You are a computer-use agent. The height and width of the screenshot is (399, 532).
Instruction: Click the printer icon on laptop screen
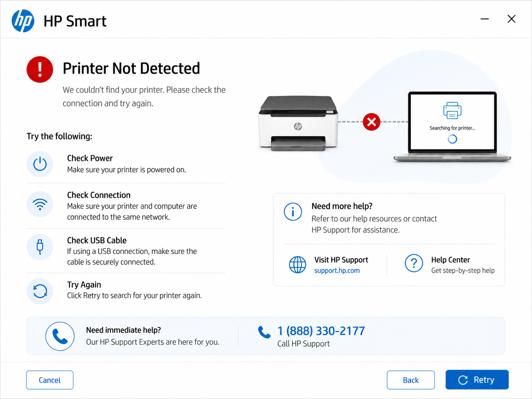[452, 110]
